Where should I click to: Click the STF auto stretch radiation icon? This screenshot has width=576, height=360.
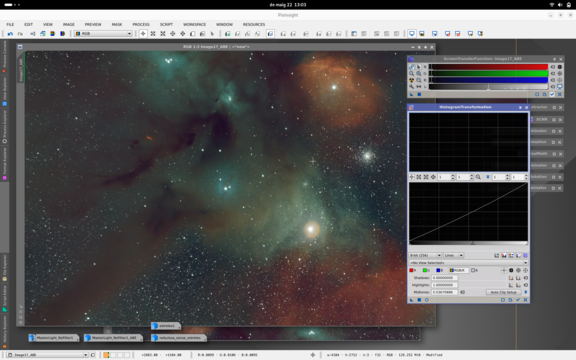pyautogui.click(x=411, y=80)
